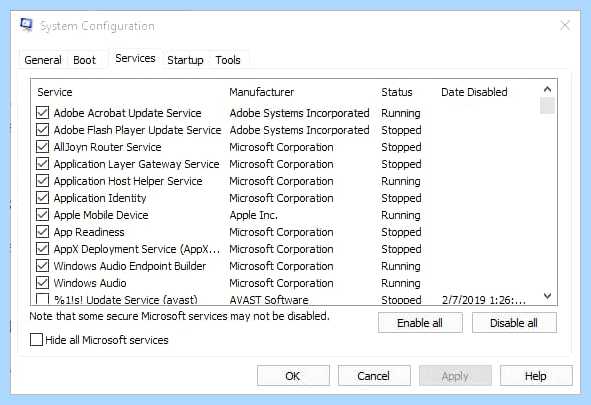
Task: Go to the Tools tab
Action: 228,60
